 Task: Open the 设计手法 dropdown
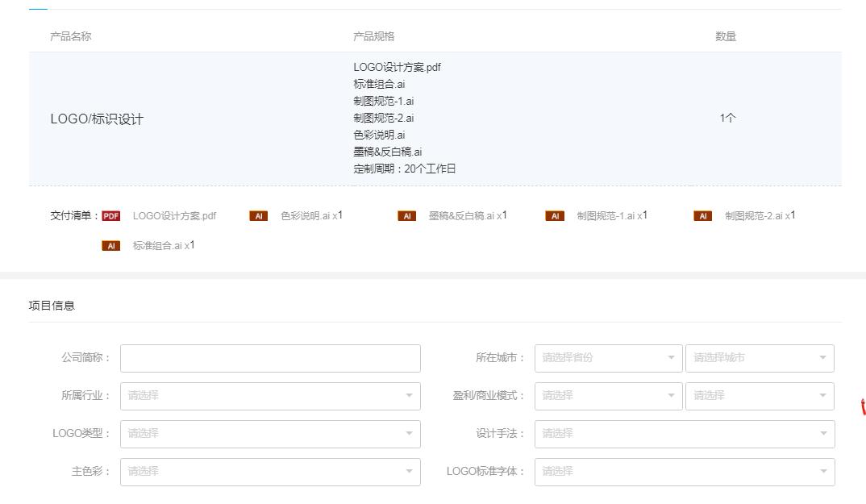[x=685, y=434]
